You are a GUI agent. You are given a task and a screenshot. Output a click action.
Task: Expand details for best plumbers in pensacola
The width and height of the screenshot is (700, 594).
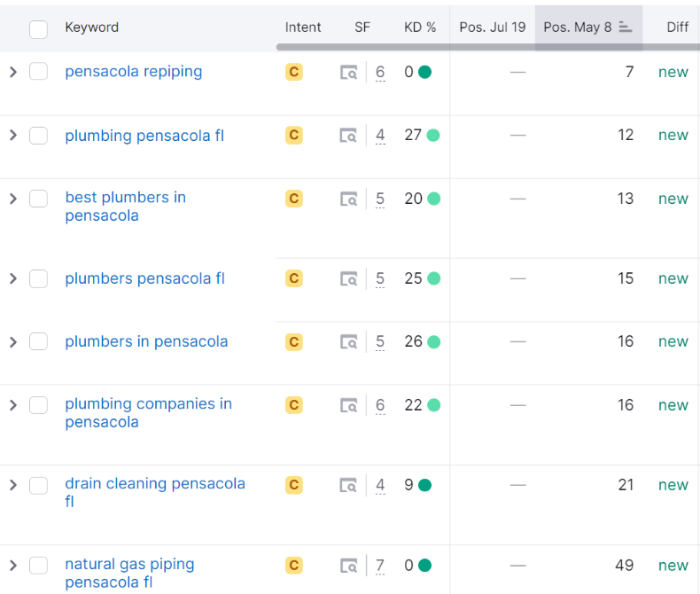click(x=12, y=199)
